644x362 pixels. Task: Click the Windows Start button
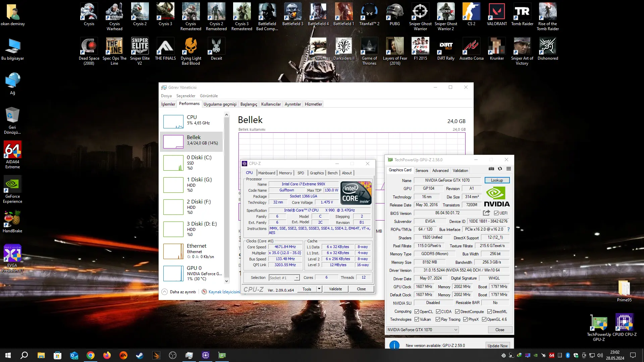coord(8,355)
